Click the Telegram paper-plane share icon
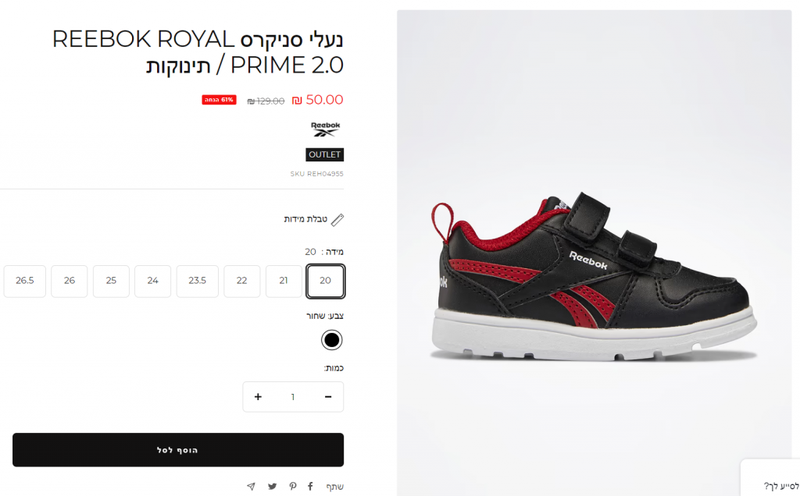The image size is (800, 496). 251,486
